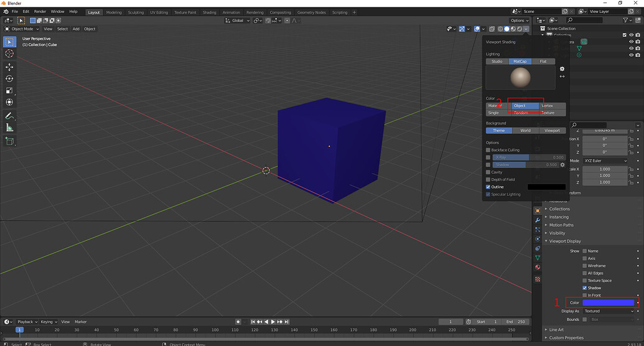Expand the Line Art panel
Image resolution: width=644 pixels, height=346 pixels.
coord(556,330)
